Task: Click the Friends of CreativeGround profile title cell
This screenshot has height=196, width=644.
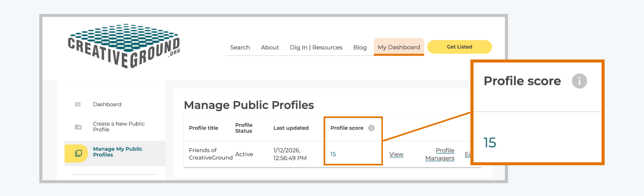Action: click(x=211, y=154)
